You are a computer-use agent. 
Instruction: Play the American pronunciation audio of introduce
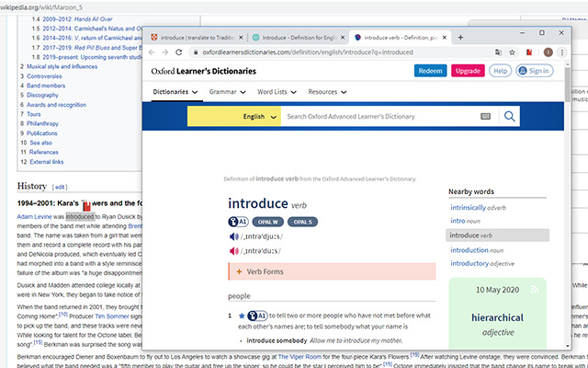click(x=234, y=251)
